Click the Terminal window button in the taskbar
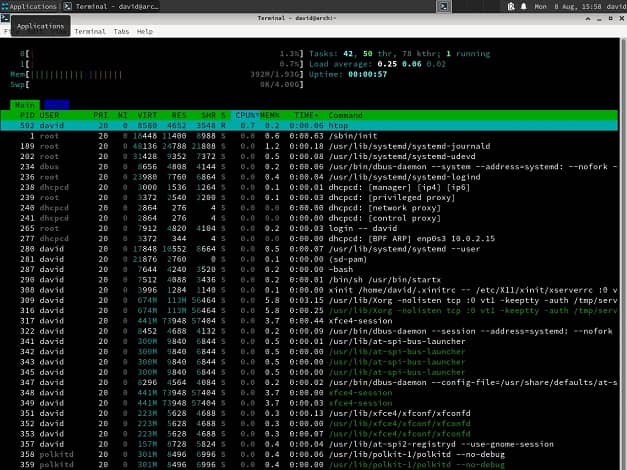Screen dimensions: 627x470 coord(112,6)
